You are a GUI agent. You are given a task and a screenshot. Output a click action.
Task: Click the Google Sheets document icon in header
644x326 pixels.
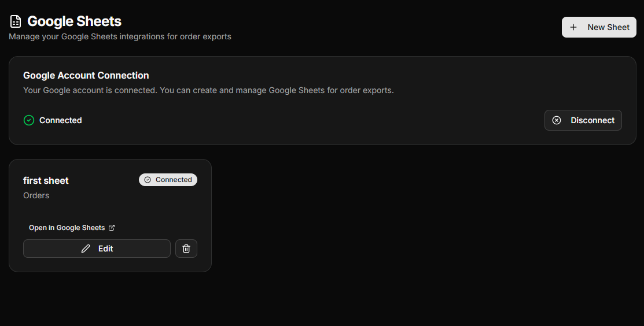coord(16,21)
